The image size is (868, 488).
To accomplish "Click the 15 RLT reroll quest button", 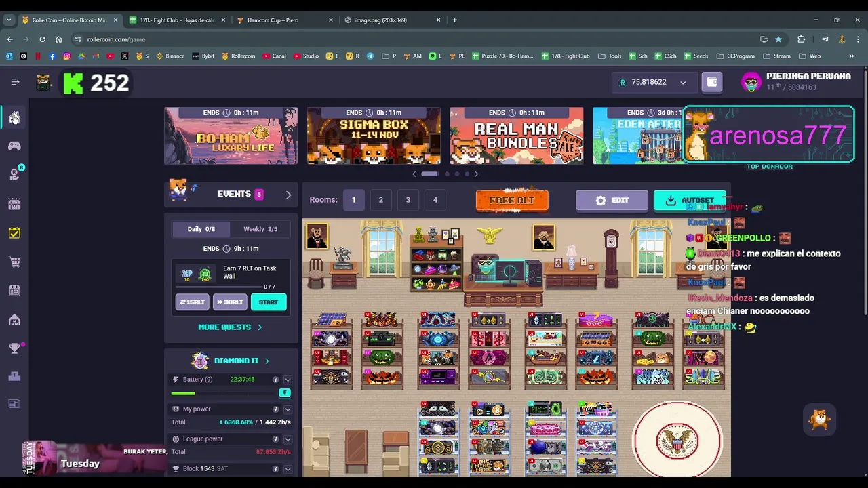I will (192, 302).
